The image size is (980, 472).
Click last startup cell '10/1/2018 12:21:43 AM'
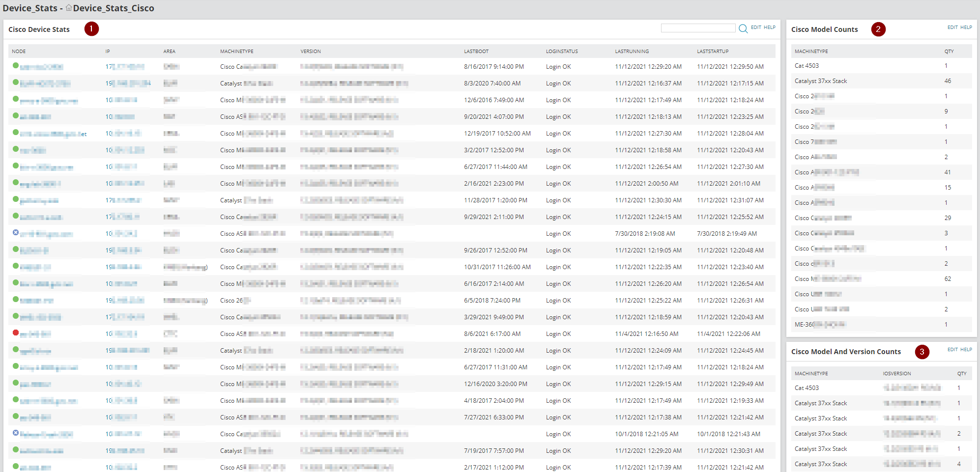pos(728,434)
